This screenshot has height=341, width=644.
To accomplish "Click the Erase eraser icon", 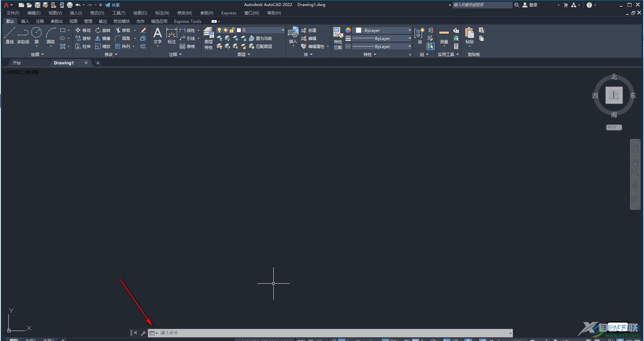I will (143, 30).
